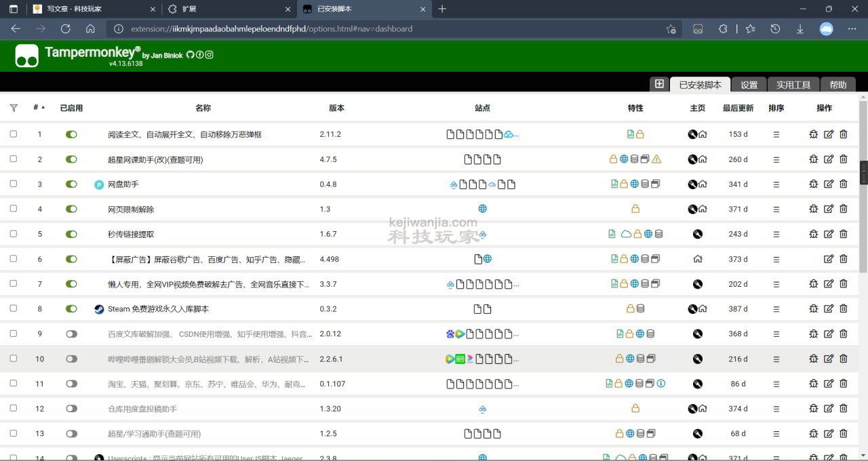Edit the 超星网课助手(改) script
Image resolution: width=868 pixels, height=461 pixels.
pyautogui.click(x=829, y=159)
